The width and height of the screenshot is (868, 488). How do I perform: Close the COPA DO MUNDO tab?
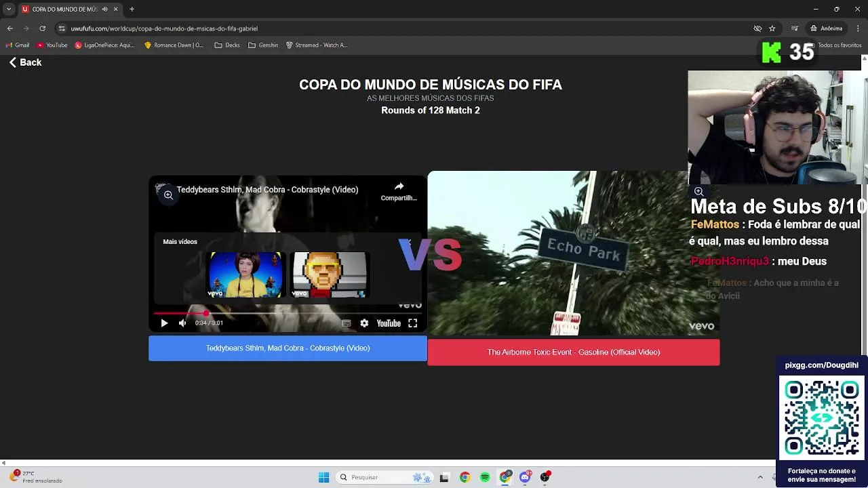115,9
